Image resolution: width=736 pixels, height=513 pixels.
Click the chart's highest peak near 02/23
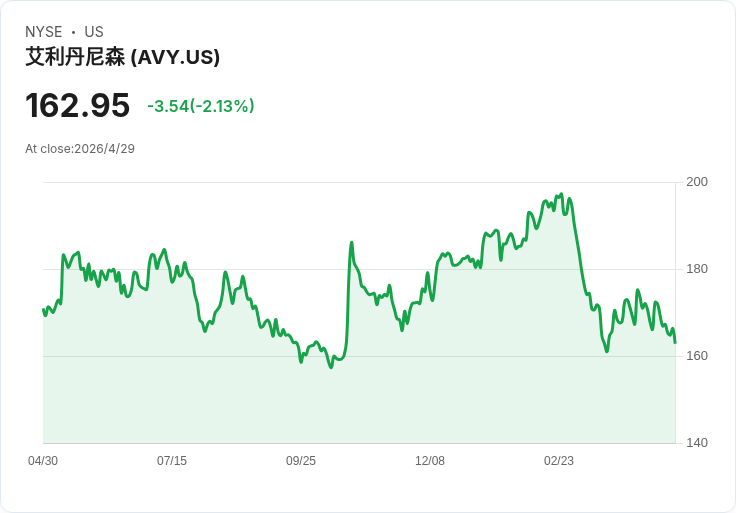coord(561,194)
